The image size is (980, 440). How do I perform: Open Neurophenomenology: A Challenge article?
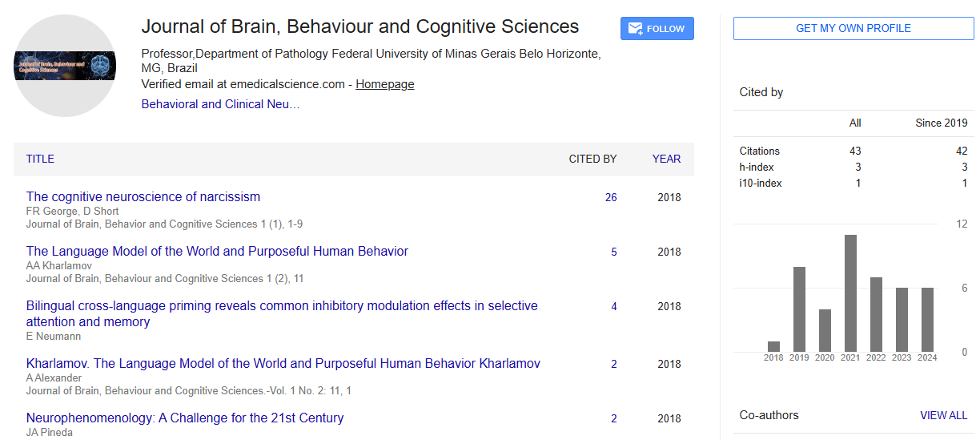click(185, 418)
